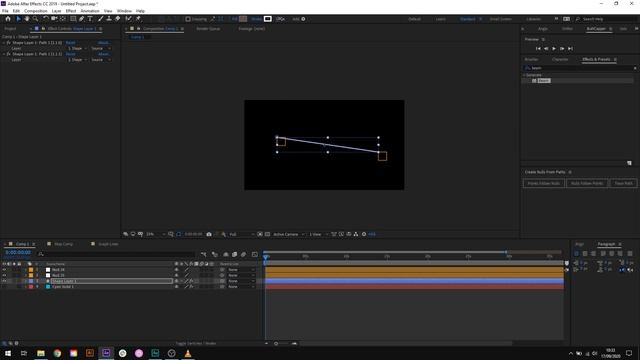The image size is (640, 360).
Task: Click the Draft 3D timeline icon
Action: pyautogui.click(x=215, y=254)
